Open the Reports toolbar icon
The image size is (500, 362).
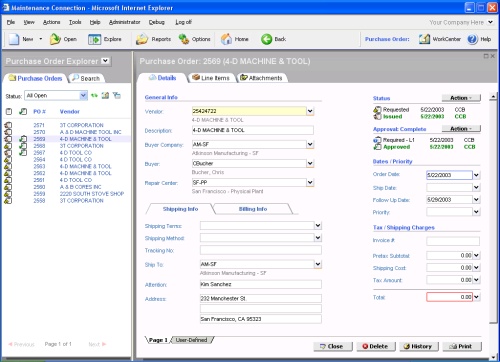[142, 39]
